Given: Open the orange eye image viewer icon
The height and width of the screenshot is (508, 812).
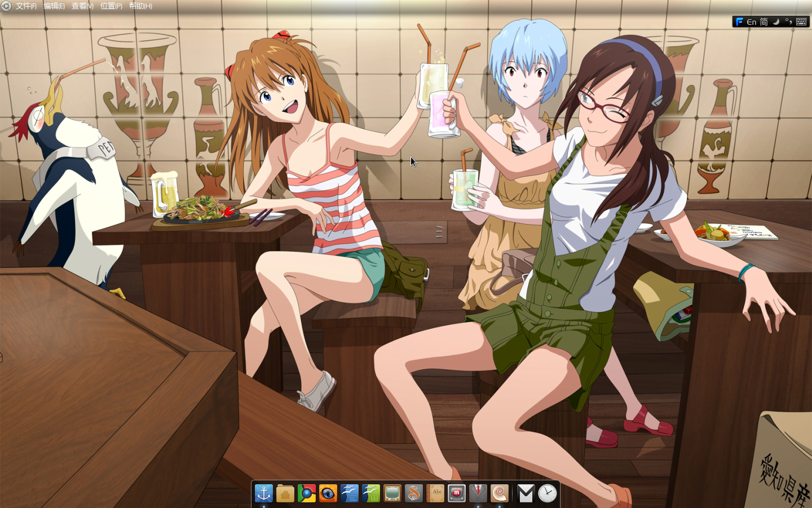Looking at the screenshot, I should coord(328,493).
